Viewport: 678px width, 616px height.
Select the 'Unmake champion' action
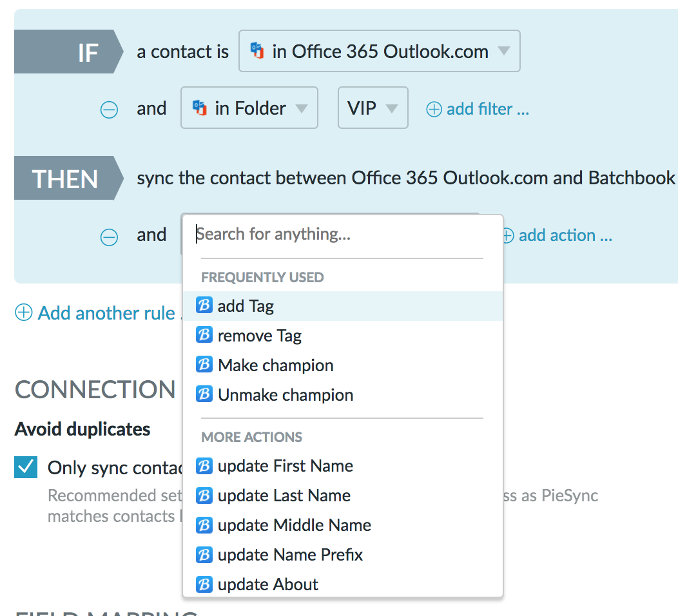coord(343,395)
